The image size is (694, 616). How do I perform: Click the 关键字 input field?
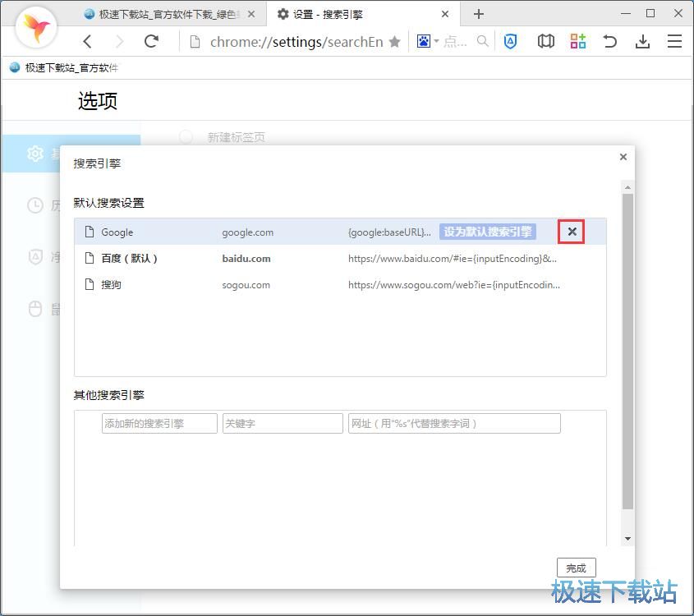(283, 423)
